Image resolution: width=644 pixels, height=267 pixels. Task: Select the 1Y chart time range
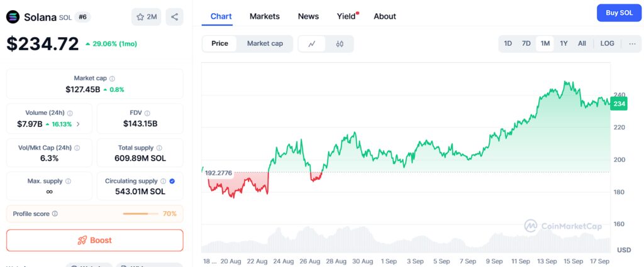(563, 43)
